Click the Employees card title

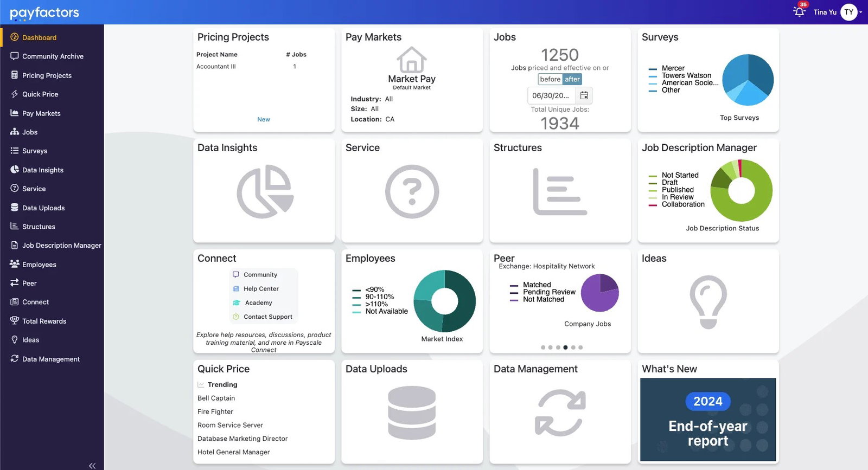click(370, 259)
